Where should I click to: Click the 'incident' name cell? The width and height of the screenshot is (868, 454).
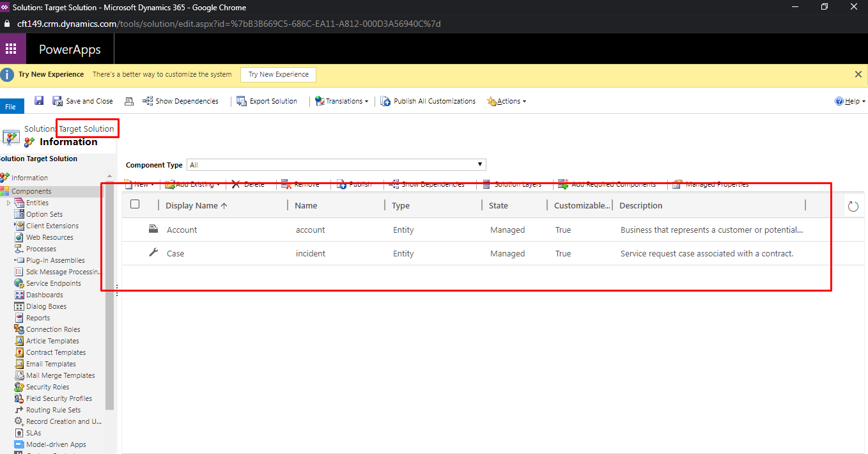[x=311, y=254]
